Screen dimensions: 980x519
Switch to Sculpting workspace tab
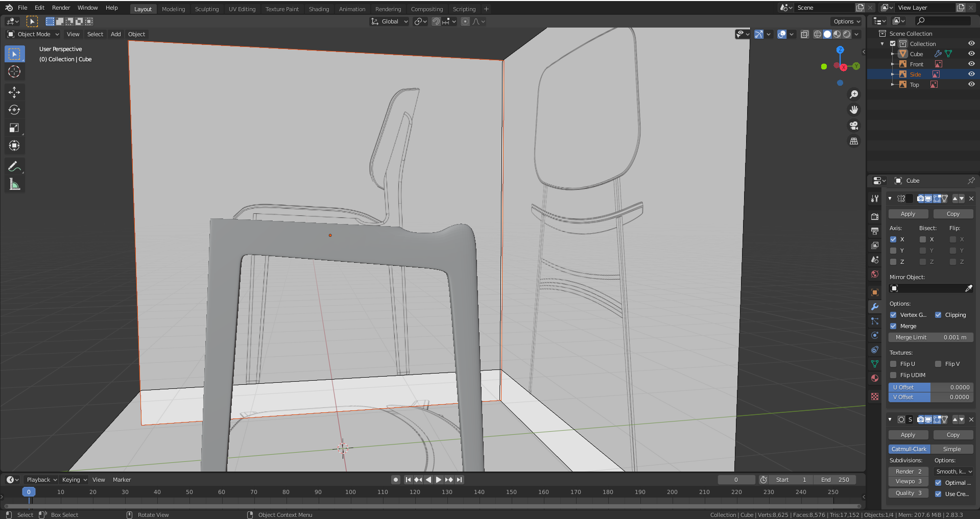point(207,9)
